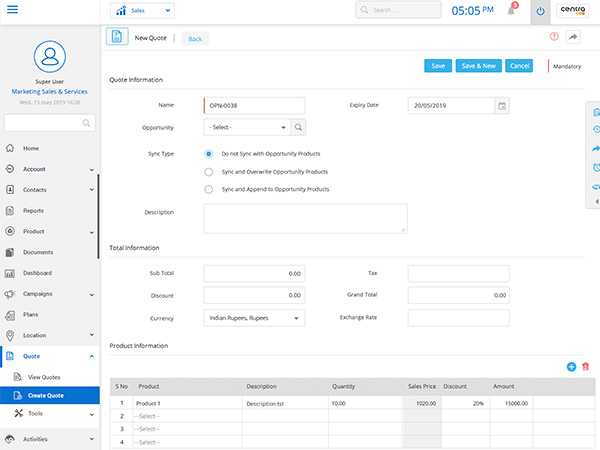The width and height of the screenshot is (600, 450).
Task: Collapse the right side panel arrow
Action: 597,201
